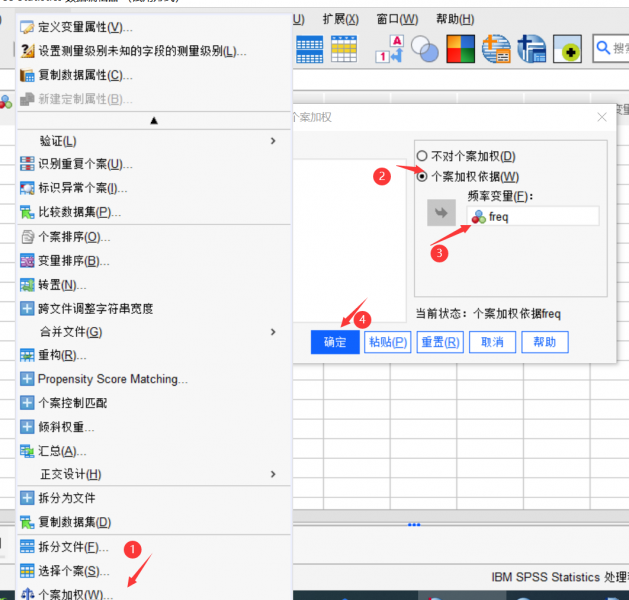Expand the 正交设计(H) submenu
The image size is (629, 600).
click(x=154, y=474)
